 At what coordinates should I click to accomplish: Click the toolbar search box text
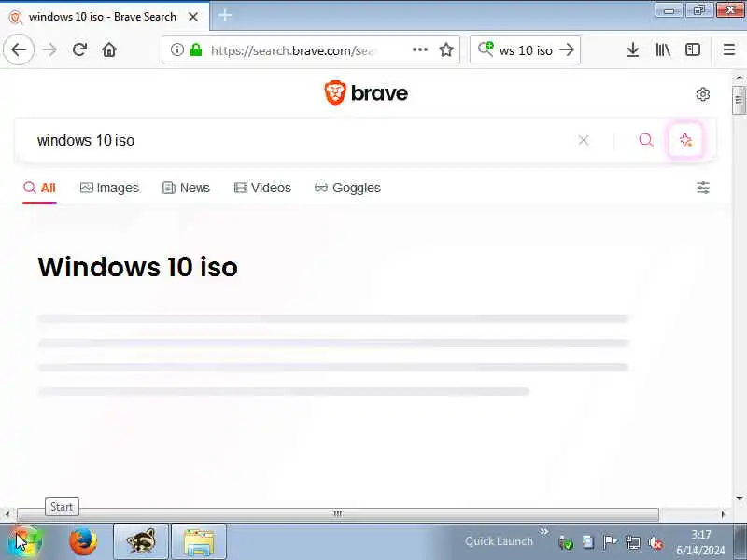526,50
